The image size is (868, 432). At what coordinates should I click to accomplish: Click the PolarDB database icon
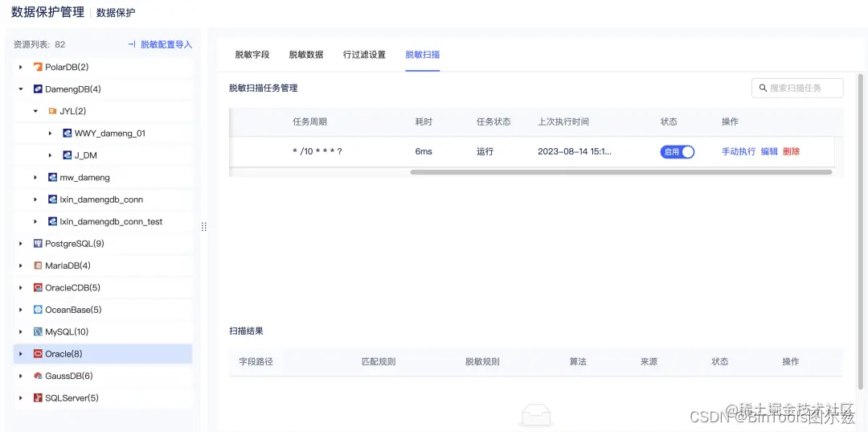(38, 67)
